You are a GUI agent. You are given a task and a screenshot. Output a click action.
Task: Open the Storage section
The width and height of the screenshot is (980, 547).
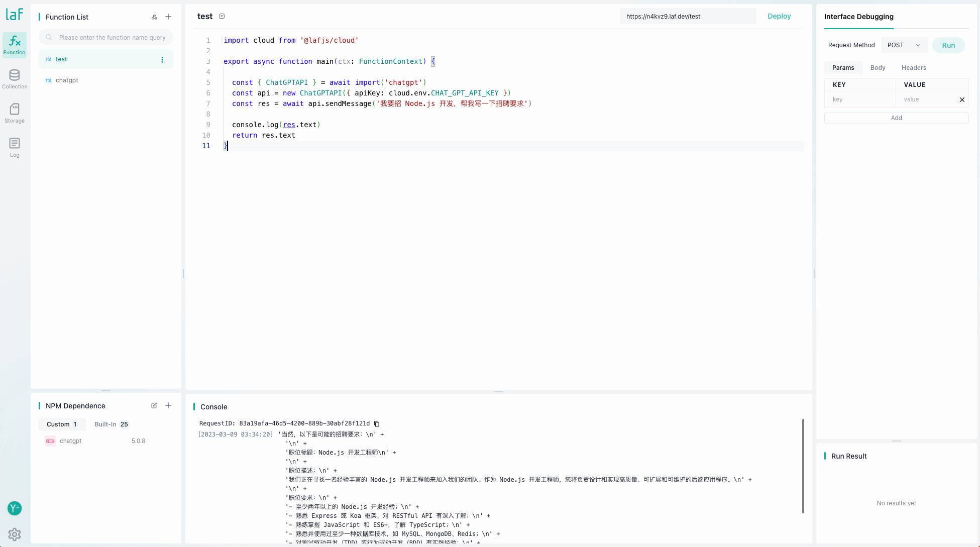point(15,114)
